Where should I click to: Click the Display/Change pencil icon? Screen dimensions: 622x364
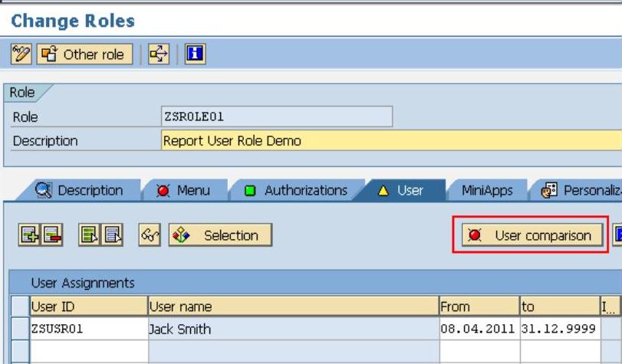[21, 54]
